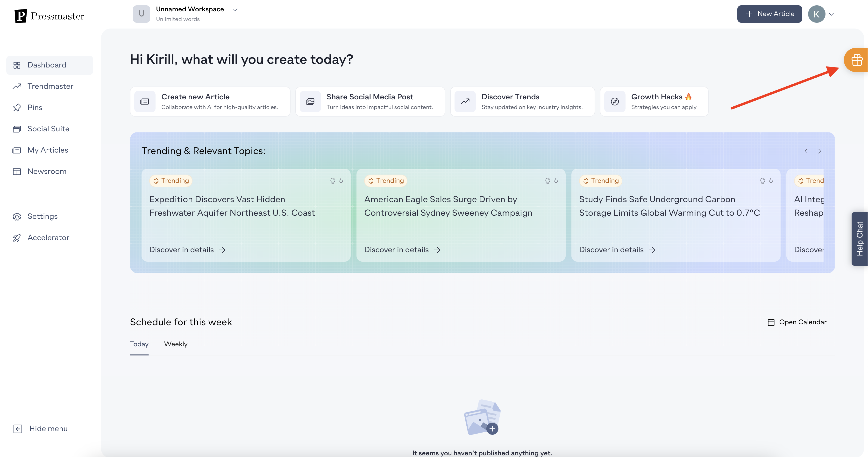Viewport: 868px width, 457px height.
Task: Open the Pins sidebar item
Action: tap(35, 108)
